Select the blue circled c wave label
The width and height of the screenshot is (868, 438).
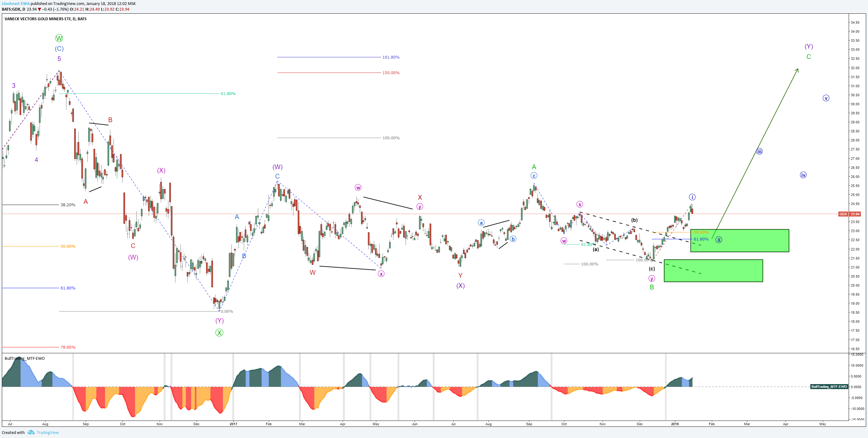pyautogui.click(x=534, y=176)
